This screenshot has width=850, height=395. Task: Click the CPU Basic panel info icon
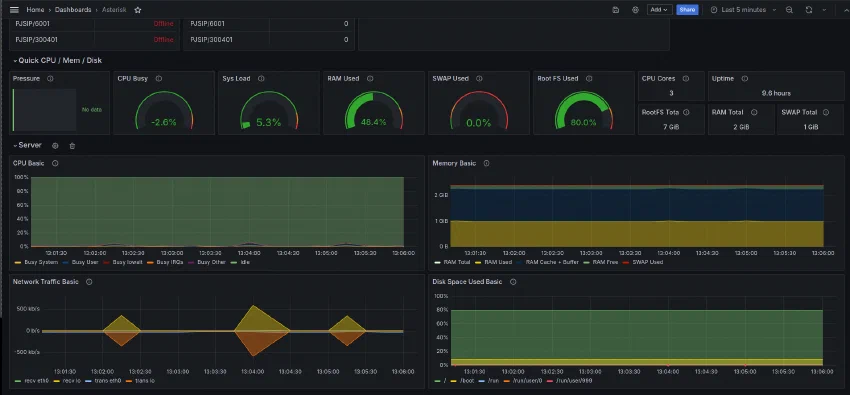click(55, 163)
